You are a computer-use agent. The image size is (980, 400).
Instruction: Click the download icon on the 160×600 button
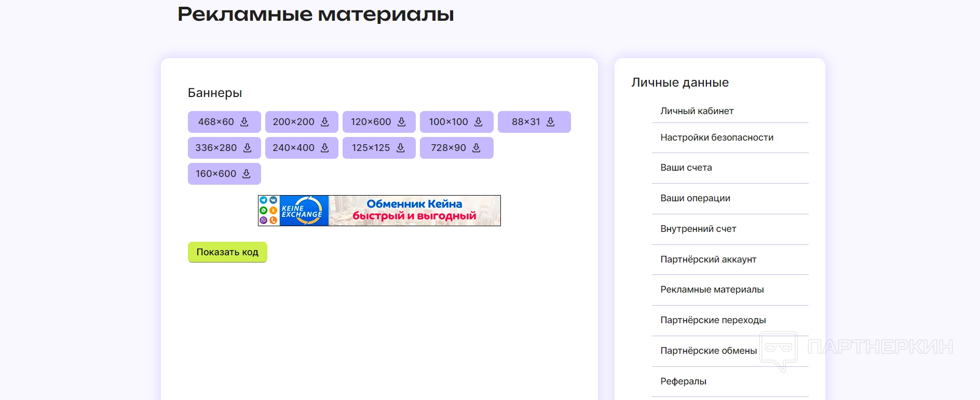(x=247, y=174)
